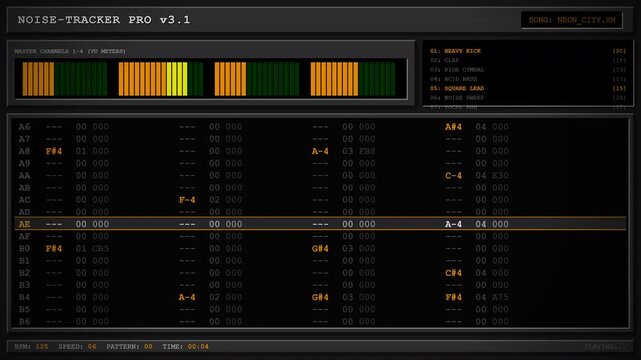Viewport: 641px width, 360px height.
Task: Select the A-4 note in row A8
Action: tap(320, 151)
